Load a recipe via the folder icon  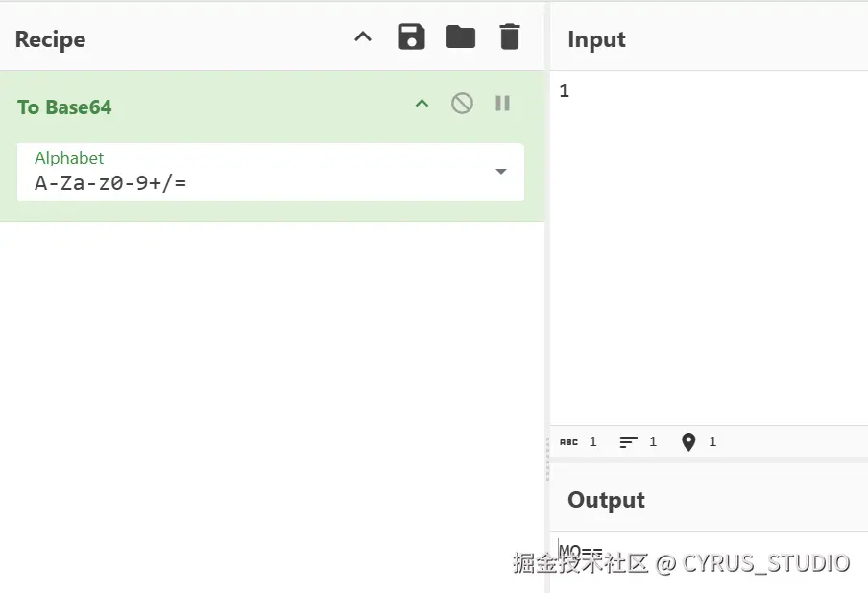pyautogui.click(x=461, y=37)
